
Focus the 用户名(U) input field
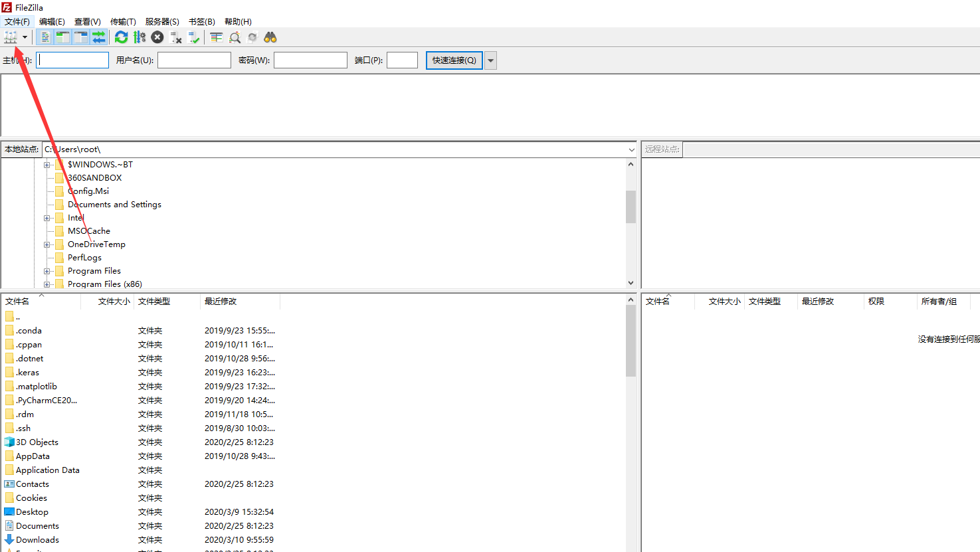point(194,60)
